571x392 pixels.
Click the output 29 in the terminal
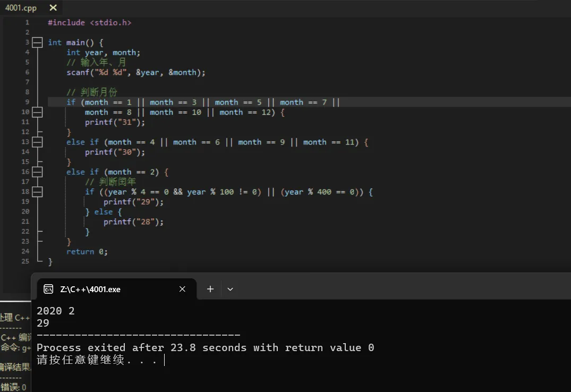43,323
